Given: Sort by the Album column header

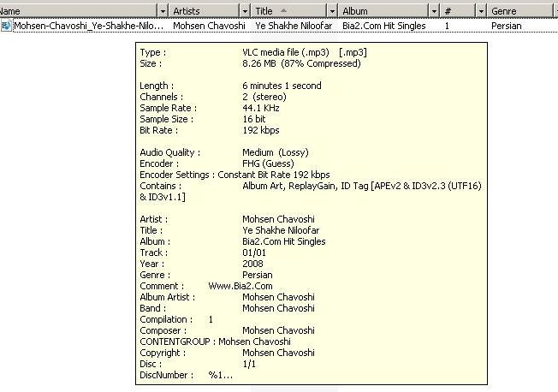Looking at the screenshot, I should click(383, 11).
